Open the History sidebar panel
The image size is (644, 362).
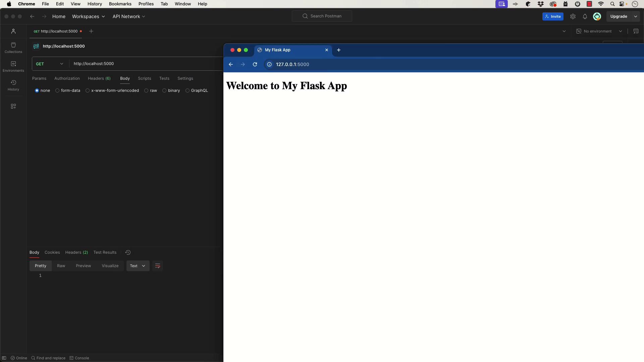coord(13,85)
